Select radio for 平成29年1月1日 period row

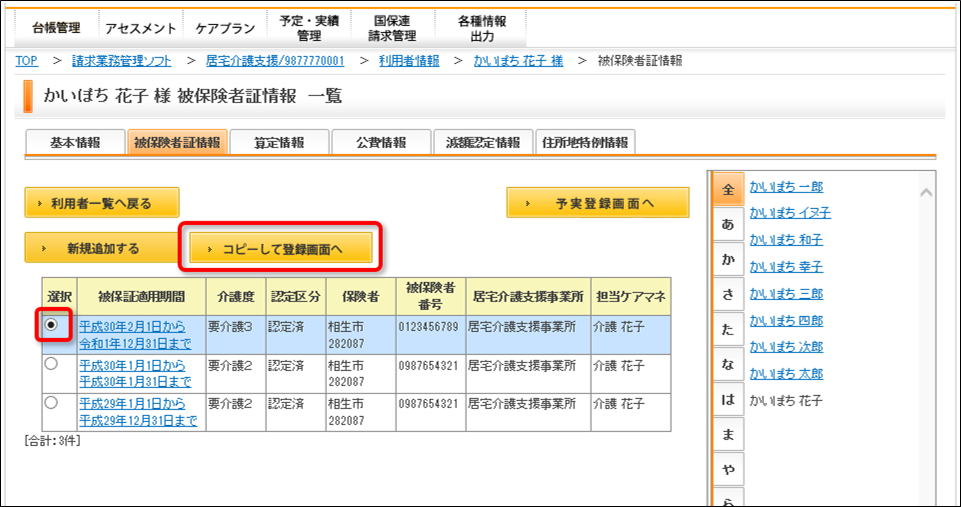[51, 403]
